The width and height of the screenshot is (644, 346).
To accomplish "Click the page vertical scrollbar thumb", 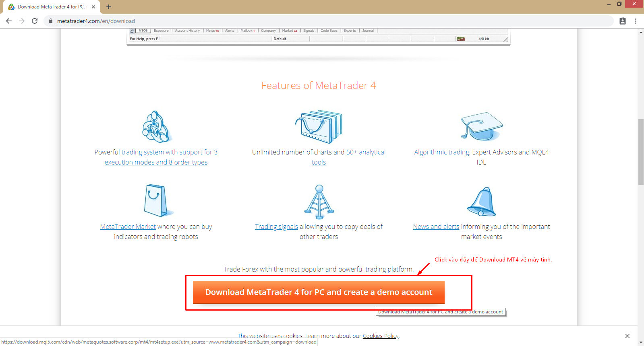I will pyautogui.click(x=641, y=152).
